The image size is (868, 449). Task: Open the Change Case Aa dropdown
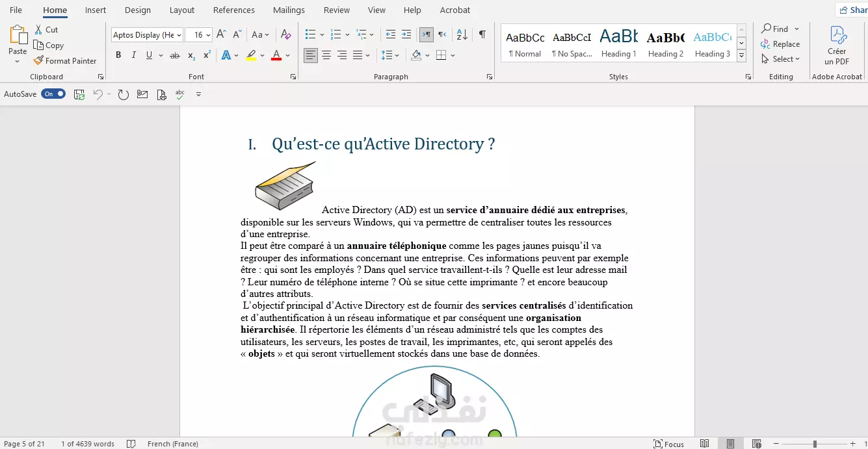[x=261, y=34]
